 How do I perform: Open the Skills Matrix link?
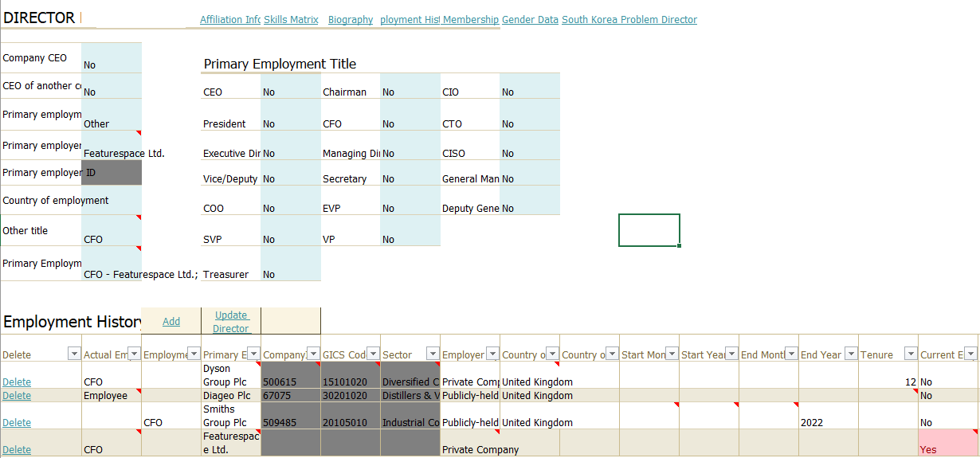click(x=291, y=20)
